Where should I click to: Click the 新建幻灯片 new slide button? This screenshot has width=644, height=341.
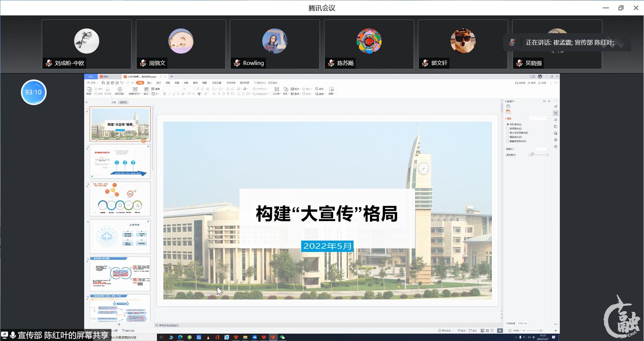135,91
